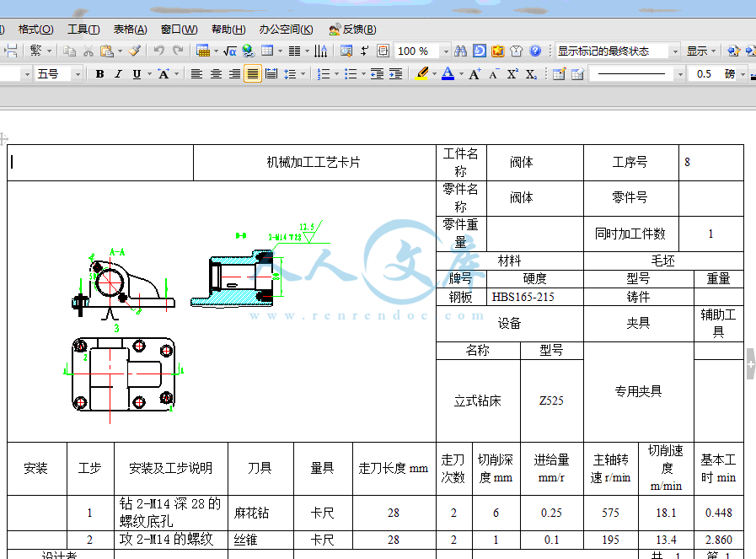Toggle Italic formatting
This screenshot has width=756, height=559.
(x=118, y=74)
